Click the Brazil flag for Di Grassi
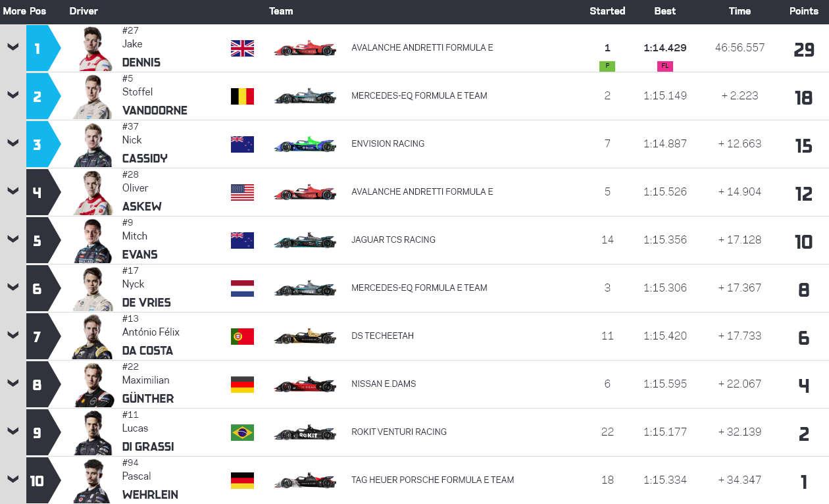 242,432
